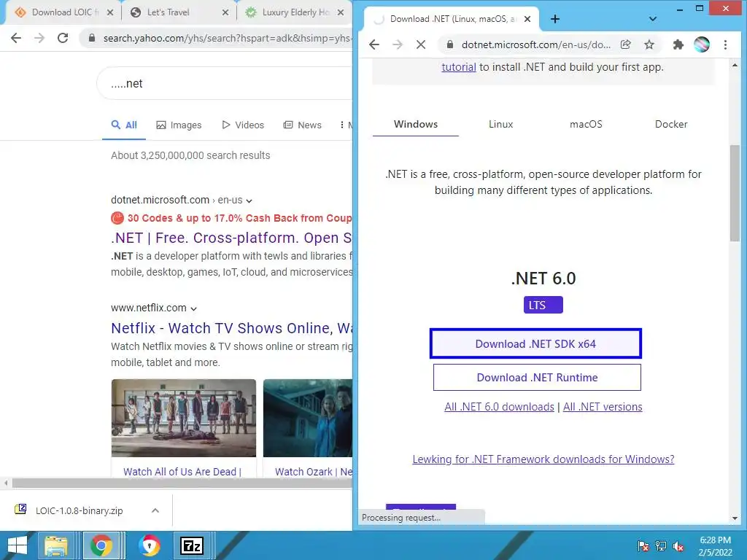The image size is (747, 560).
Task: Click the second Chrome-like taskbar icon
Action: click(x=149, y=545)
